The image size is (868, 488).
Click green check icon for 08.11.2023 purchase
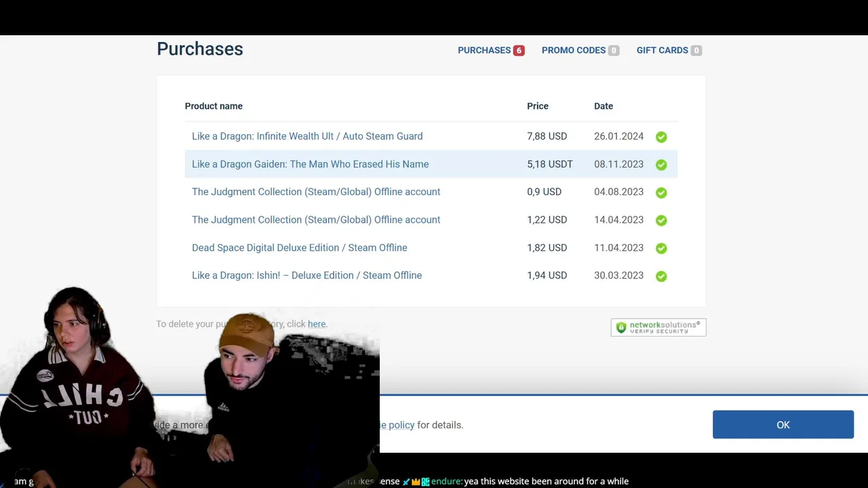(661, 165)
